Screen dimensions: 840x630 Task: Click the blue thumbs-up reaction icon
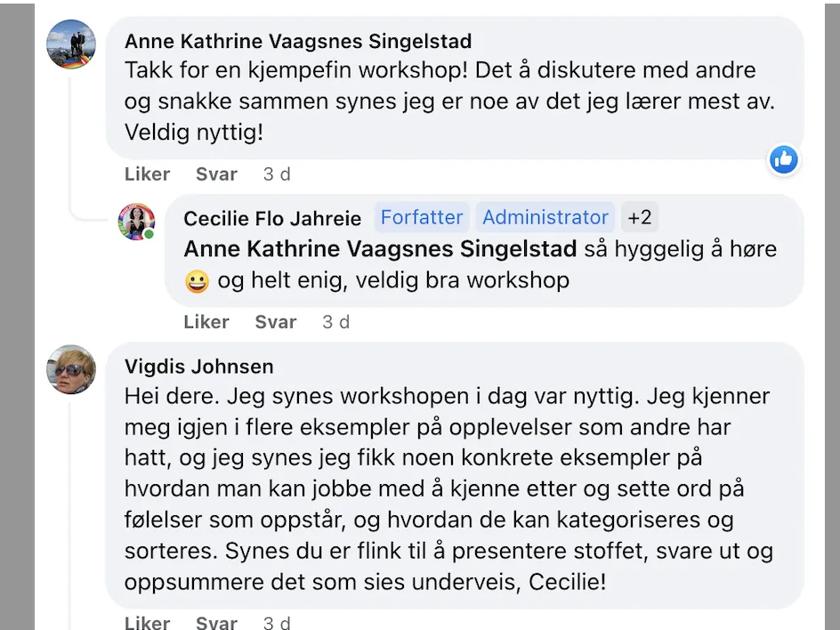click(x=784, y=159)
